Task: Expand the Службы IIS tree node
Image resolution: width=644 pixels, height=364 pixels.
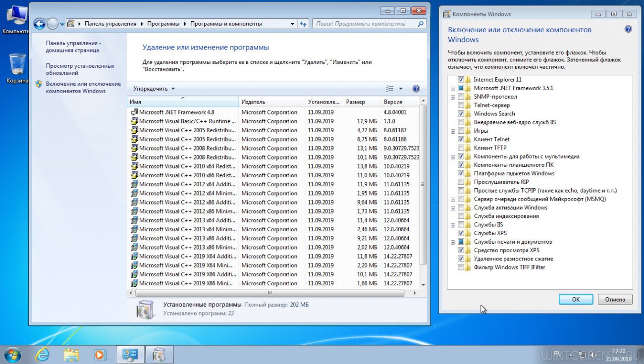Action: 453,225
